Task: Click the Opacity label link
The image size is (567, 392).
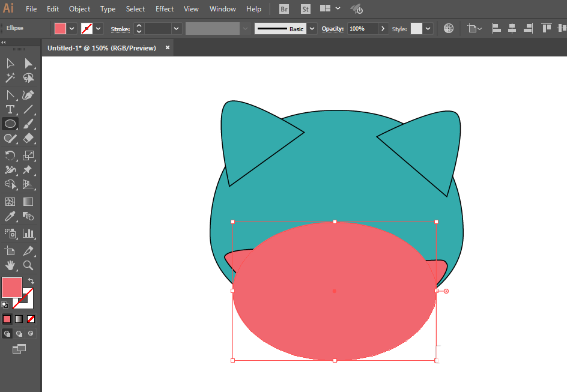Action: [x=333, y=29]
